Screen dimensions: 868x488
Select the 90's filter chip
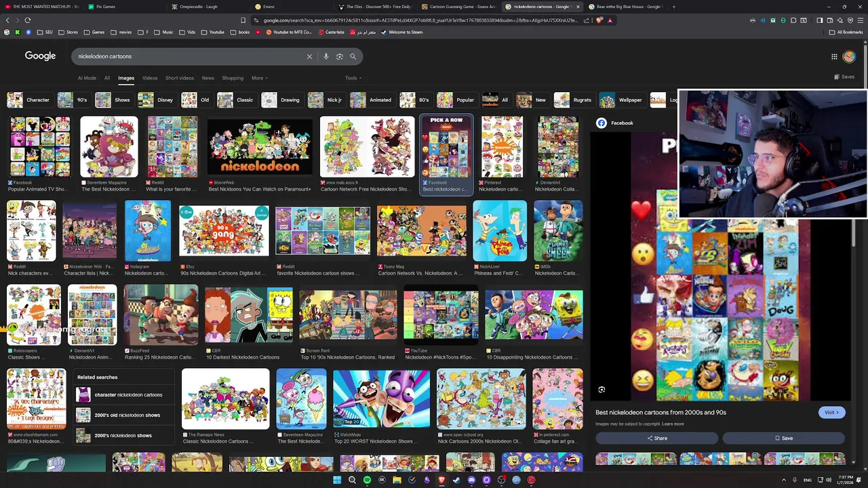point(75,100)
